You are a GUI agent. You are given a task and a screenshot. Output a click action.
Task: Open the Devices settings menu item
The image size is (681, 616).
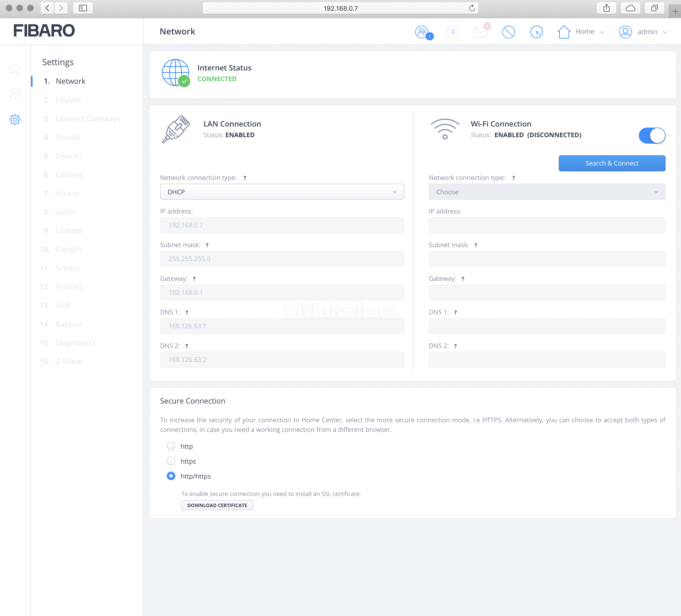tap(69, 156)
